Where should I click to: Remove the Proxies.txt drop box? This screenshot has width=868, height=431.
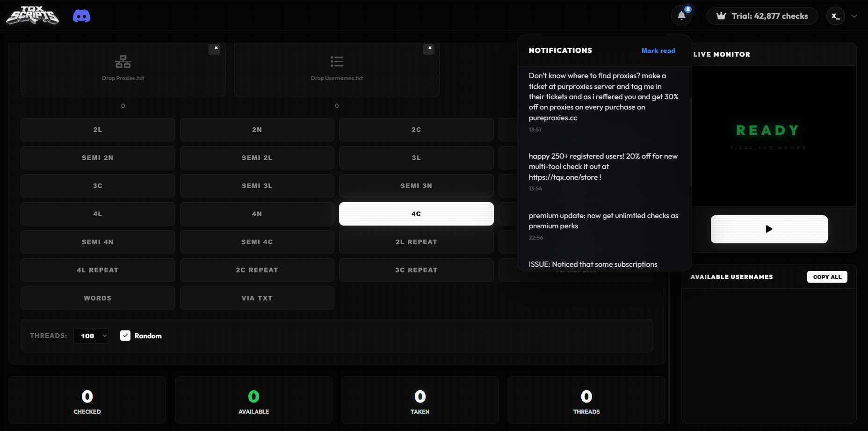point(215,48)
